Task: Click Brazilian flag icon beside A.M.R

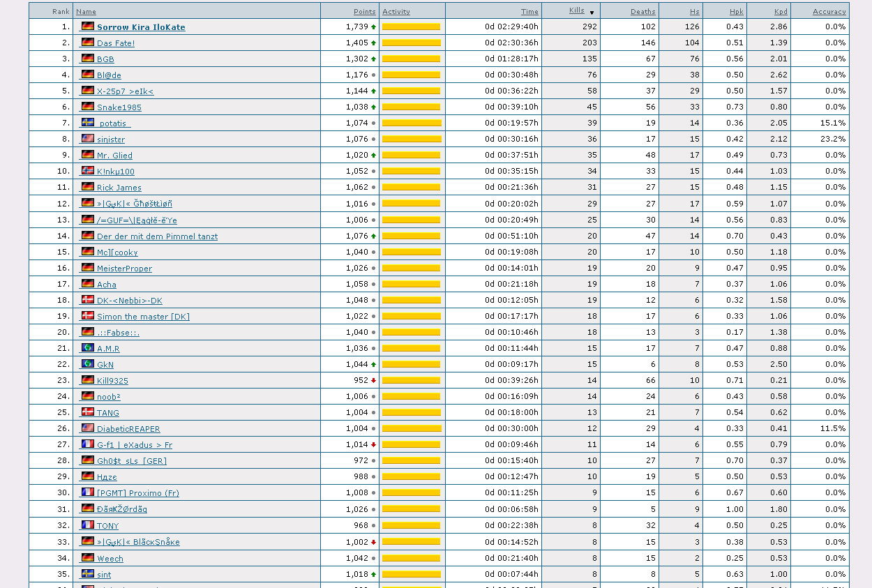Action: coord(87,348)
